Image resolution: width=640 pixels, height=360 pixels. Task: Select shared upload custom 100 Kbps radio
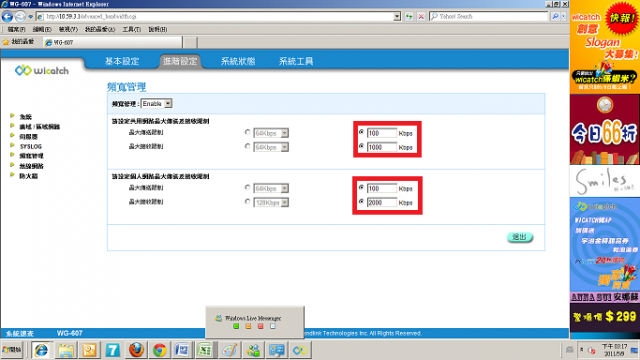tap(362, 132)
